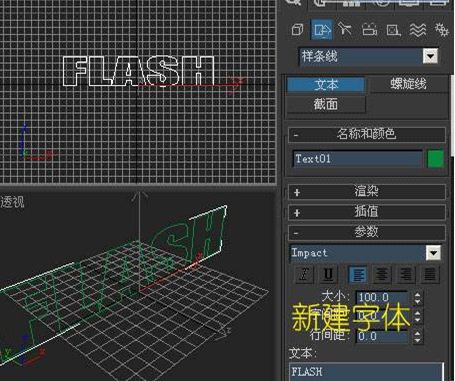Toggle underline text style
Viewport: 455px width, 381px height.
point(328,274)
